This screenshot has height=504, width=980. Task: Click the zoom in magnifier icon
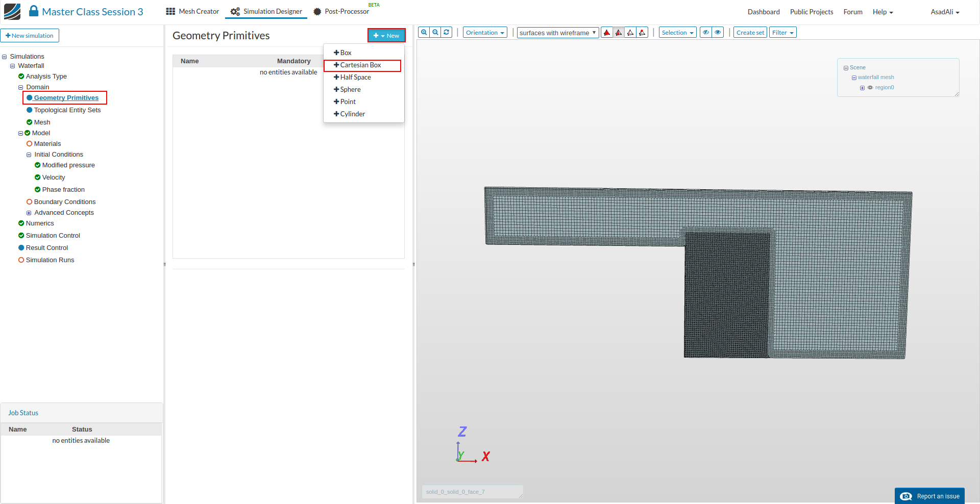click(424, 32)
